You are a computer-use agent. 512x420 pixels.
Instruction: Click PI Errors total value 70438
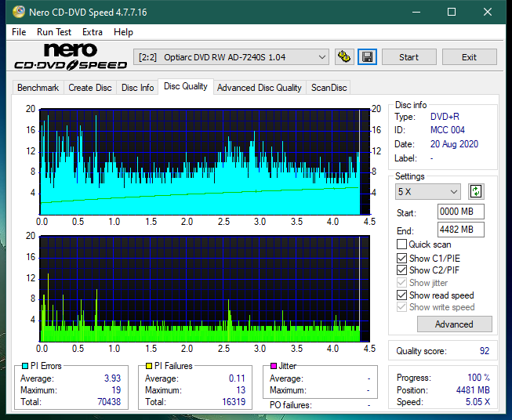(109, 402)
